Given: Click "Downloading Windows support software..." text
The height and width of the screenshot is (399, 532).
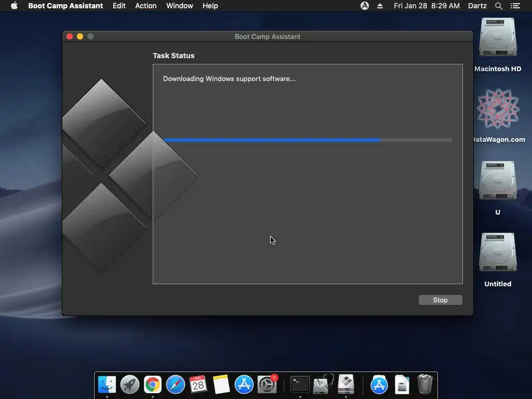Looking at the screenshot, I should click(229, 79).
